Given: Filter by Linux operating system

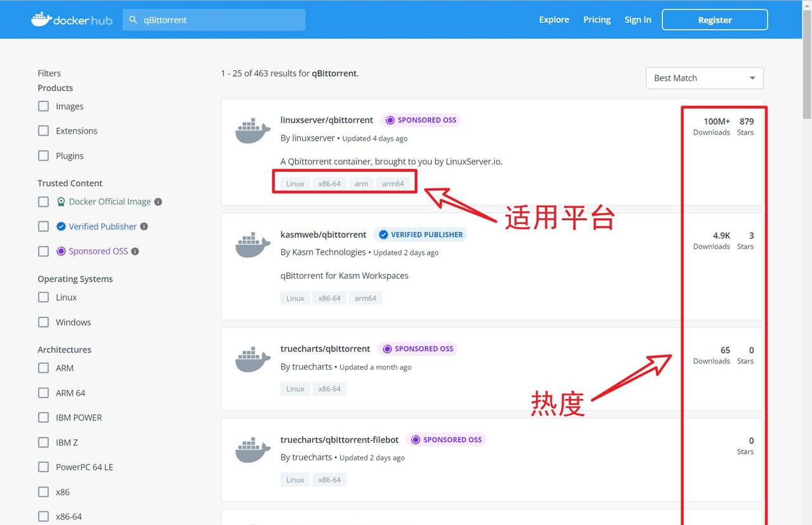Looking at the screenshot, I should pyautogui.click(x=43, y=297).
